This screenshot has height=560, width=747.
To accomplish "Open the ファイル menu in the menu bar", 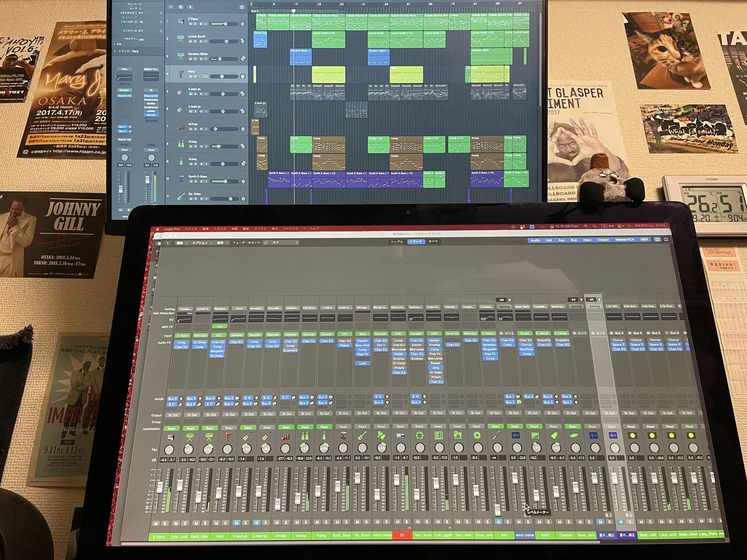I will (x=191, y=229).
